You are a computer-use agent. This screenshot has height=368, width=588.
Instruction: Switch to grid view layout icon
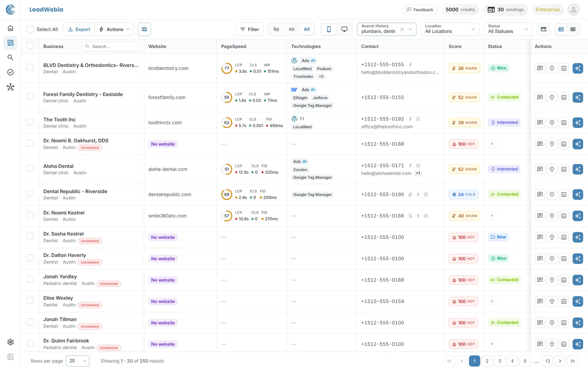tap(573, 29)
